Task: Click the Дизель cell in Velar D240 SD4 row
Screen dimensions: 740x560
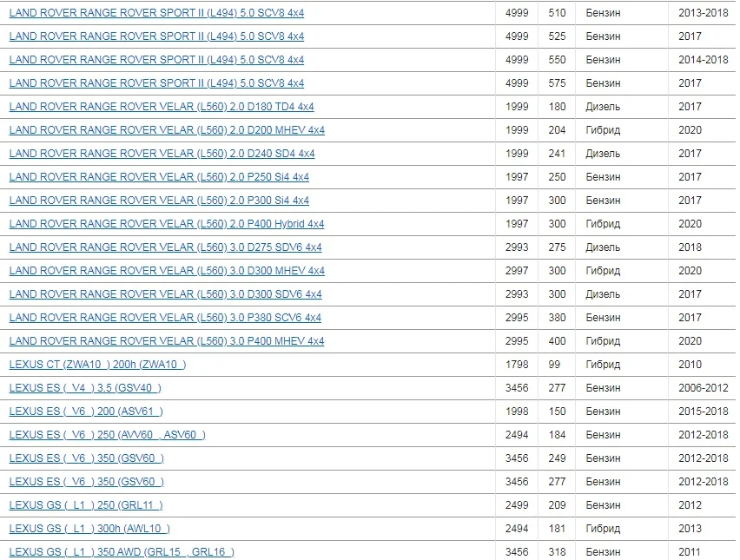Action: point(603,154)
